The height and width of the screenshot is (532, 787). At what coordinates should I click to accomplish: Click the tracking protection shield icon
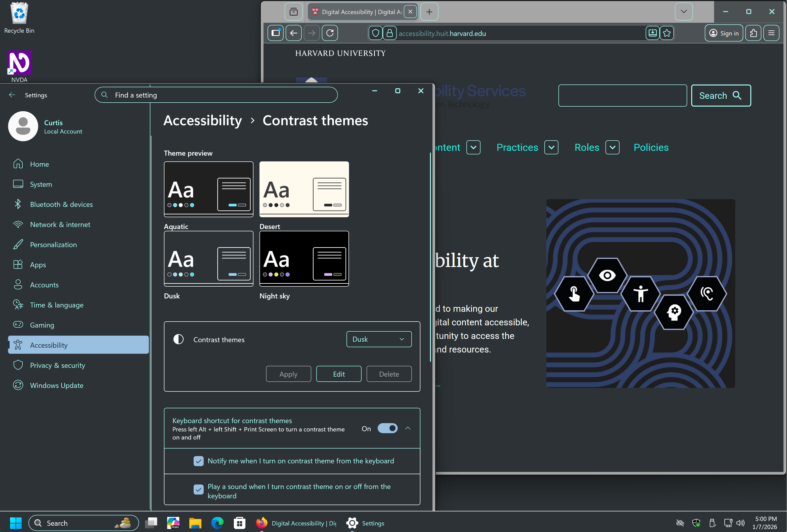coord(376,33)
